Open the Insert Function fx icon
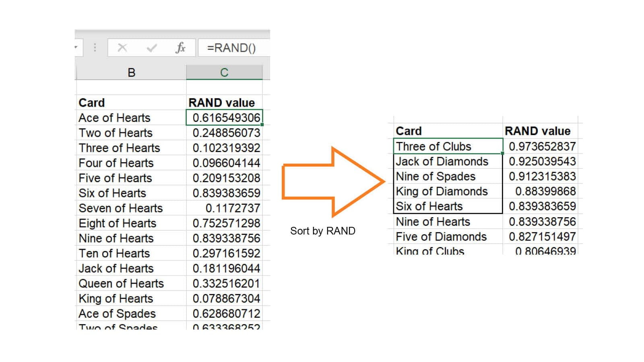 [180, 48]
